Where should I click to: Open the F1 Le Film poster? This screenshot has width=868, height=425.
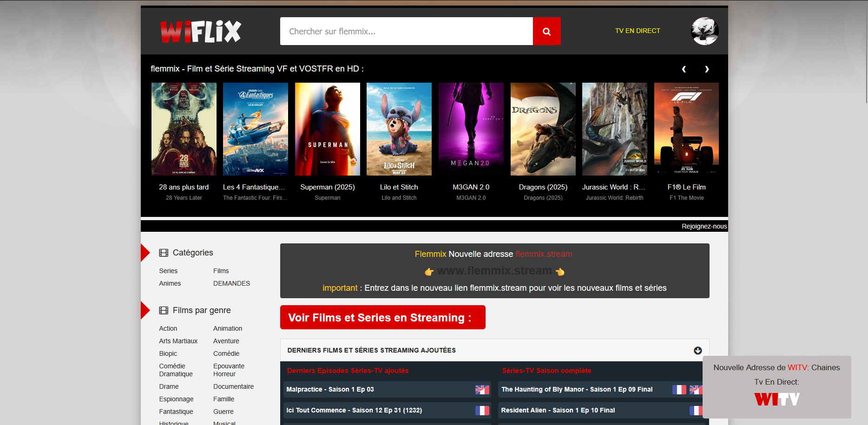[x=686, y=129]
